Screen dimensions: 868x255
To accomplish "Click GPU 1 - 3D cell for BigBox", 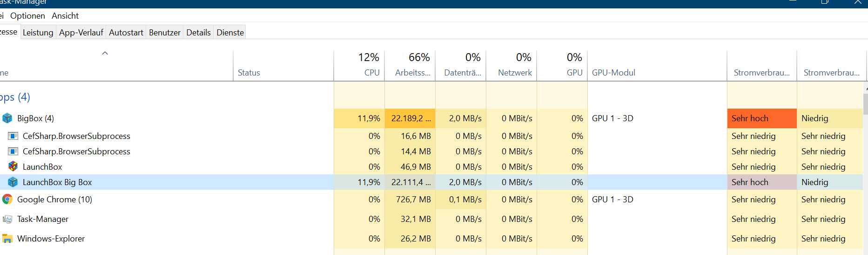I will [657, 118].
